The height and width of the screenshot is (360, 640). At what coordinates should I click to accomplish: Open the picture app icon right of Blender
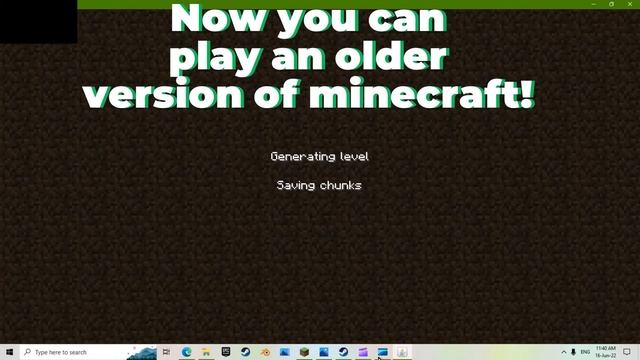click(x=284, y=352)
